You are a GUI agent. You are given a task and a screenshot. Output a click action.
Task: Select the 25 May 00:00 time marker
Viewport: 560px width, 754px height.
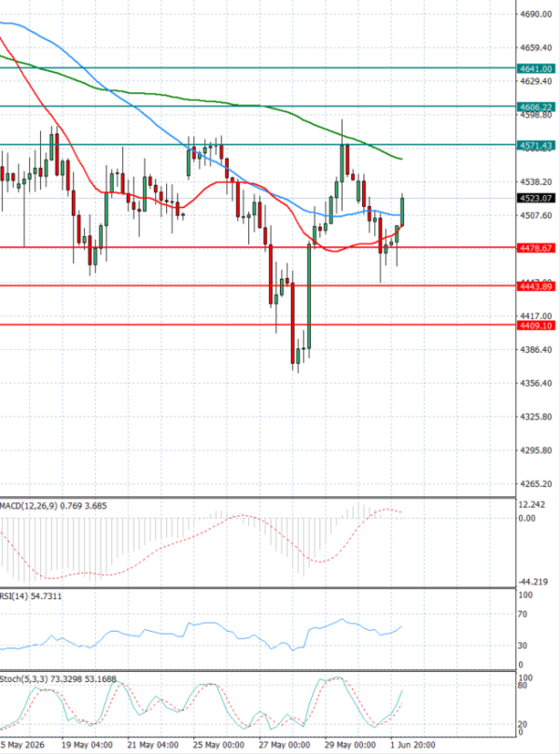(x=218, y=745)
